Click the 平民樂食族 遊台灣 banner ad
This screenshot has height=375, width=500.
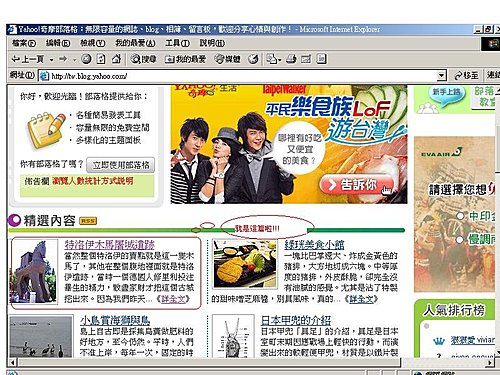coord(289,144)
